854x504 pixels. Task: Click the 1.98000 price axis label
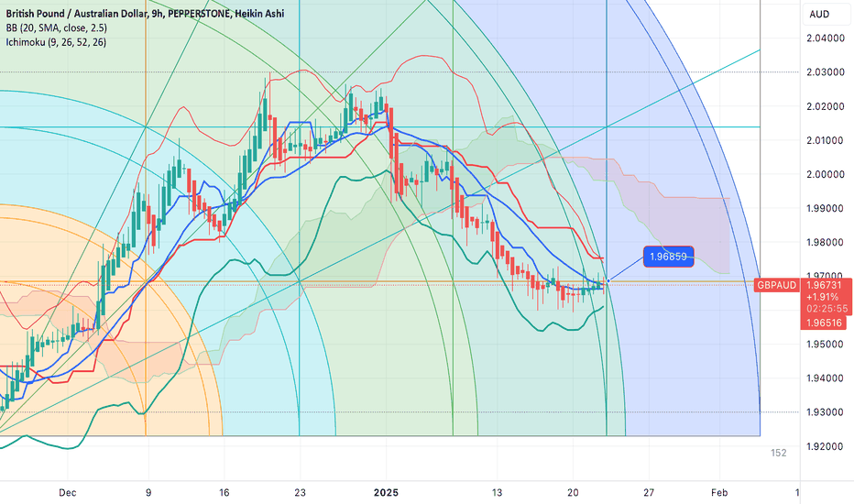[x=825, y=242]
